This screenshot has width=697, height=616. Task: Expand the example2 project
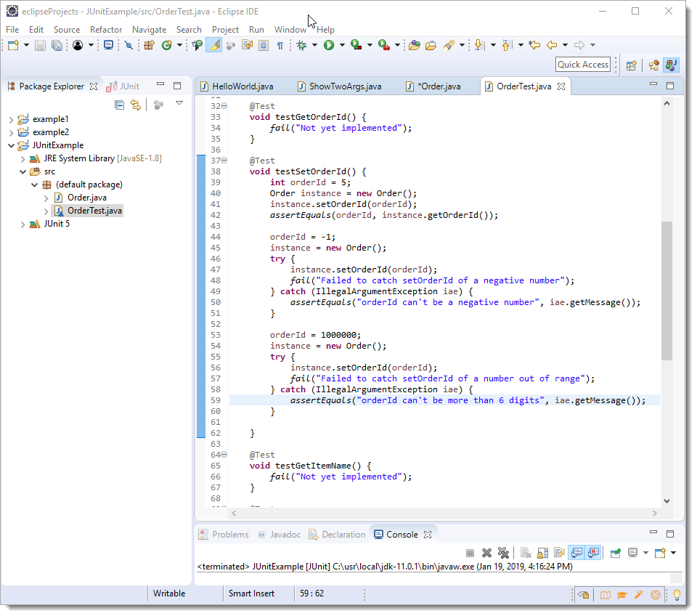point(11,132)
